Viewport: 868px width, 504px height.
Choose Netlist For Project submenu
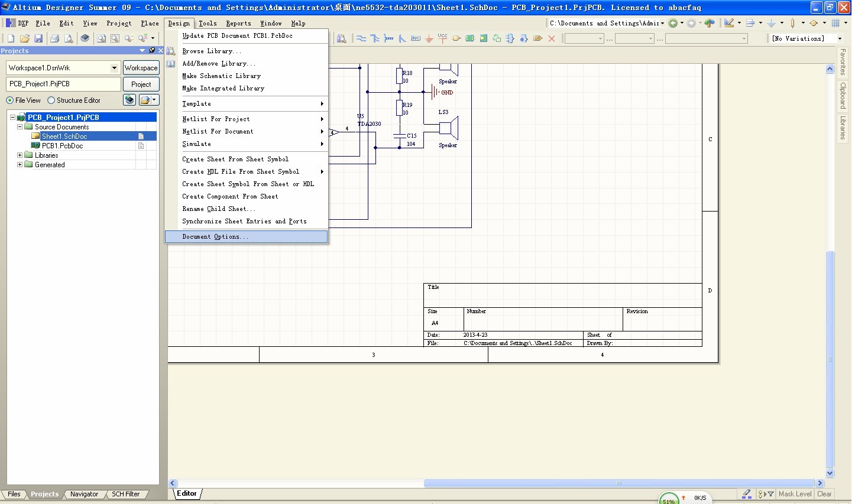[246, 119]
